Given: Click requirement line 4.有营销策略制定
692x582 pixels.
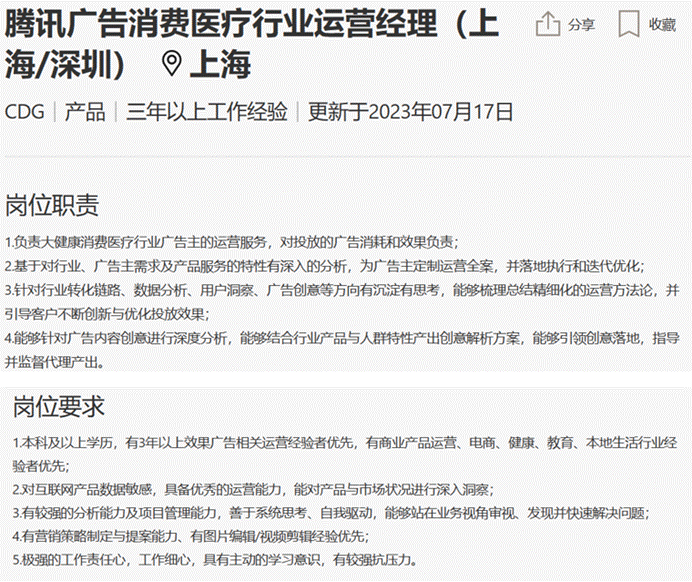Looking at the screenshot, I should (191, 536).
